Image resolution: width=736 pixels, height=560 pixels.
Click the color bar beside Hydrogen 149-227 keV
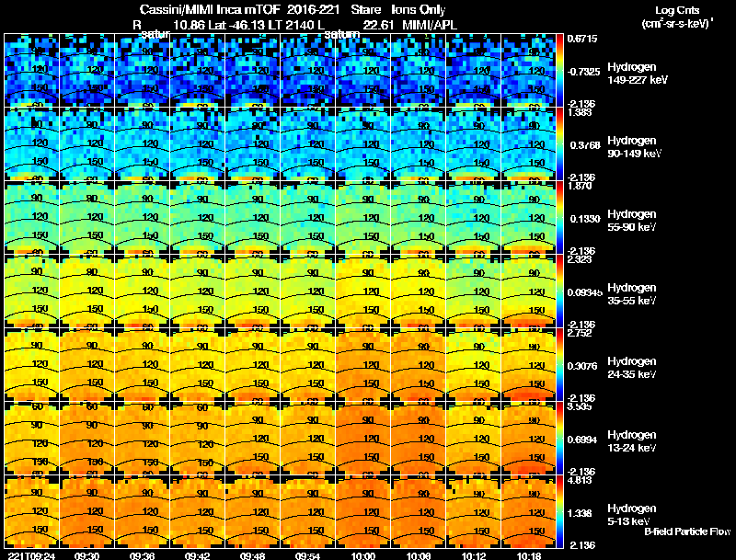coord(559,70)
